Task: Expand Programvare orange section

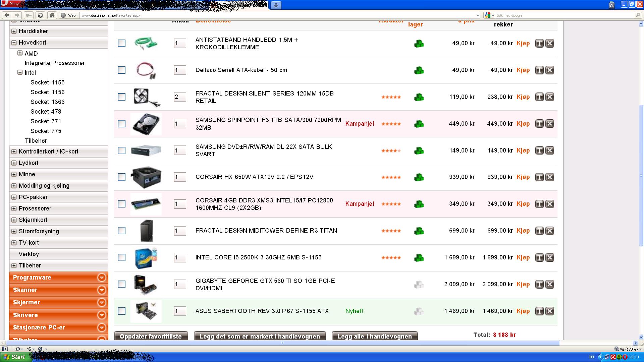Action: (102, 278)
